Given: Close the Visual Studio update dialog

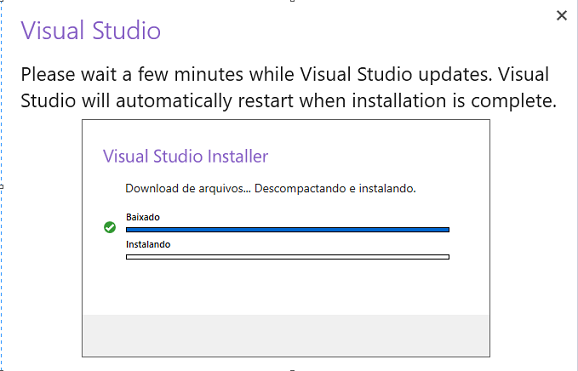Looking at the screenshot, I should click(x=561, y=15).
